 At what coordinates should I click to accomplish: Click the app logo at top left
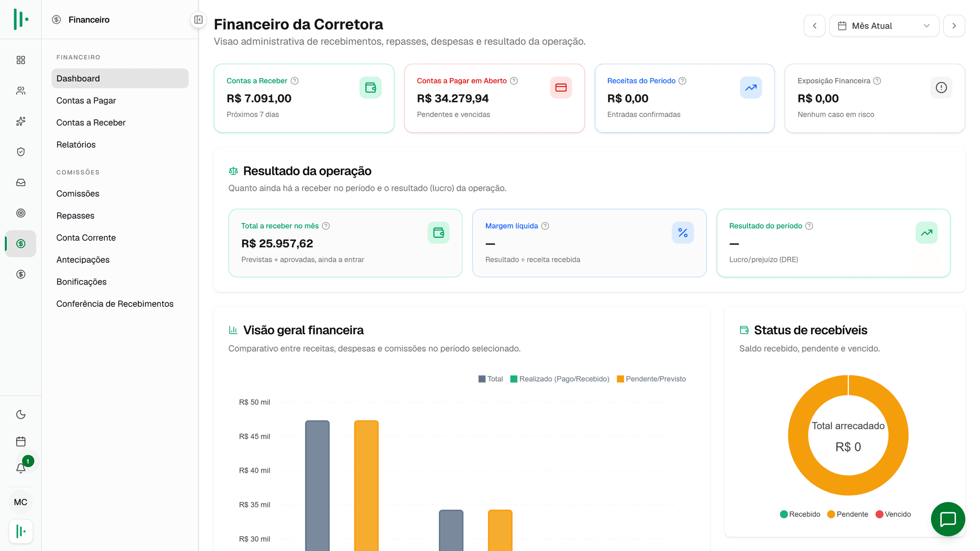(20, 19)
